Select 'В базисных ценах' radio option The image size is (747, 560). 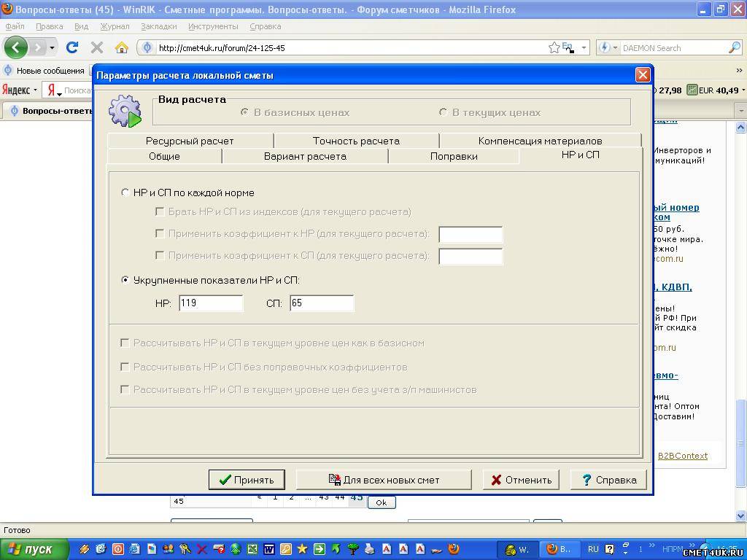tap(244, 112)
